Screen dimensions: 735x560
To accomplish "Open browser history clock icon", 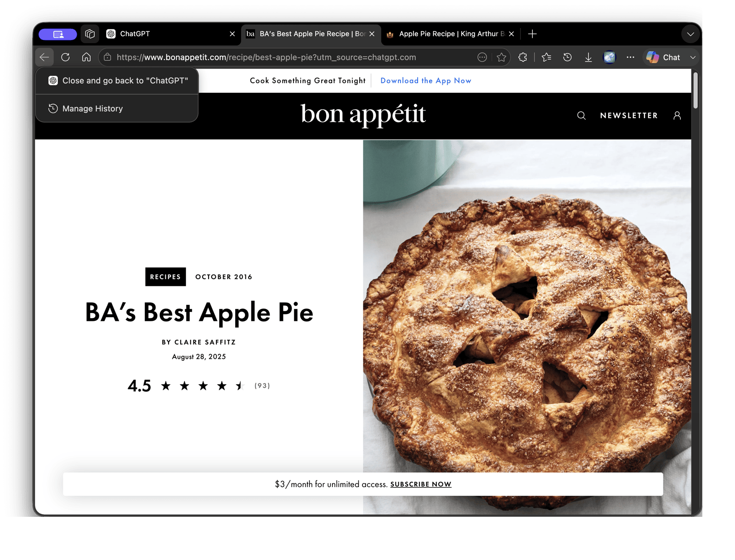I will pyautogui.click(x=567, y=57).
